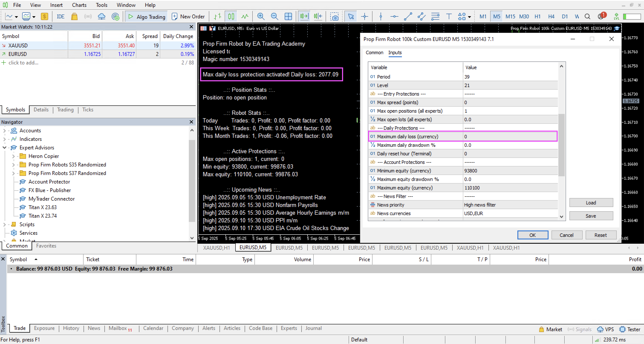Open the Tools menu
The height and width of the screenshot is (344, 644).
101,5
